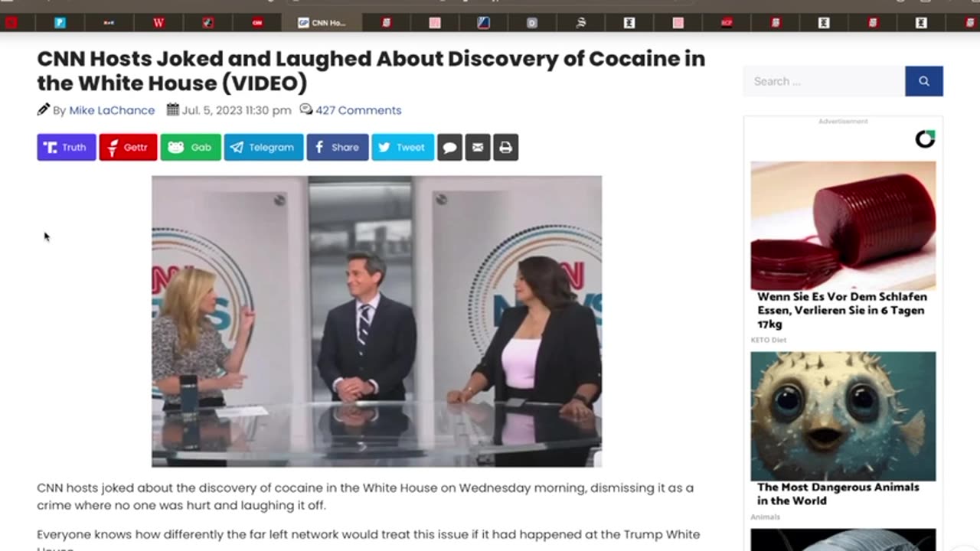Screen dimensions: 980x551
Task: Click the pencil icon beside the byline
Action: click(44, 109)
